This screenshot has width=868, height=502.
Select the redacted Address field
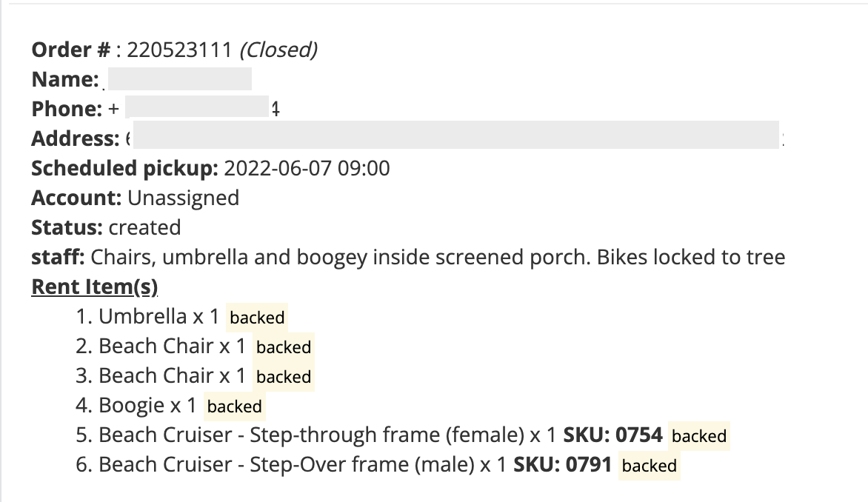(456, 135)
